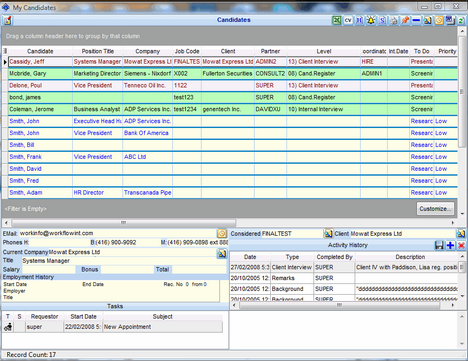The width and height of the screenshot is (468, 361).
Task: Click the EMail field with workinfo@workflowint.com
Action: click(117, 233)
